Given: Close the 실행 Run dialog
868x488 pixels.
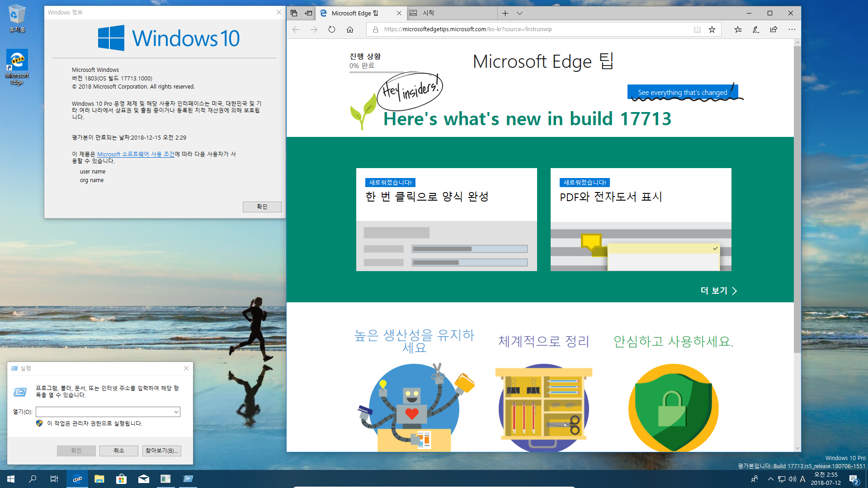Looking at the screenshot, I should (186, 368).
